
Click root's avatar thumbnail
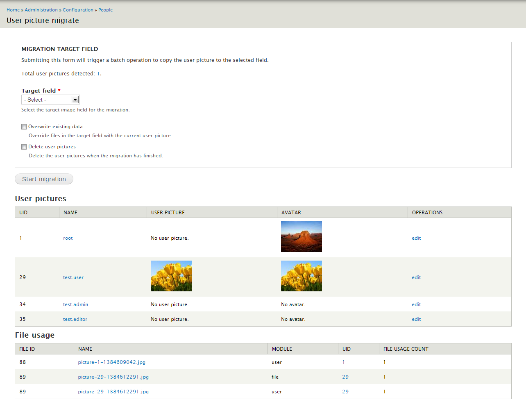point(301,236)
